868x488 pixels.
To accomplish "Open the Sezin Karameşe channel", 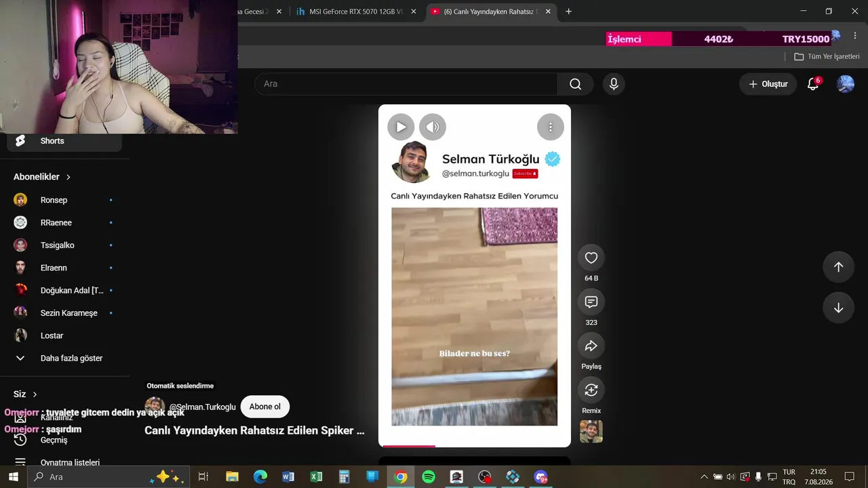I will [x=64, y=313].
